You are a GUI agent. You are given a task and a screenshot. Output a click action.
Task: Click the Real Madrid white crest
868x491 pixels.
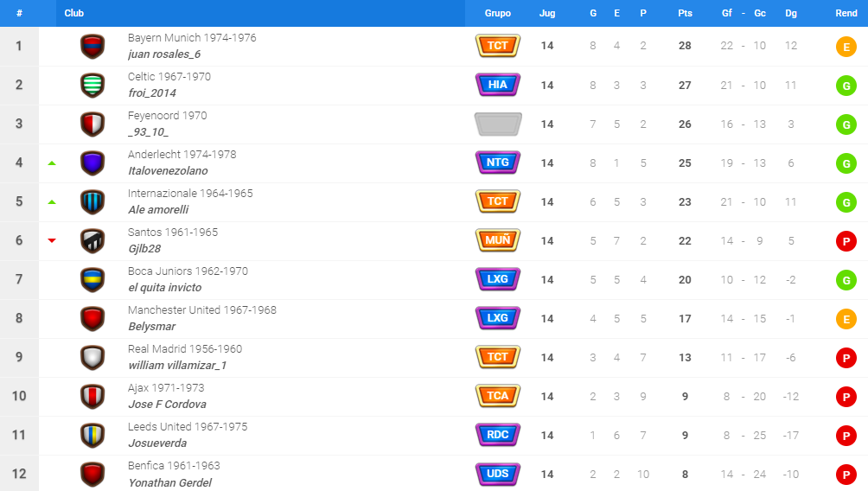point(92,358)
